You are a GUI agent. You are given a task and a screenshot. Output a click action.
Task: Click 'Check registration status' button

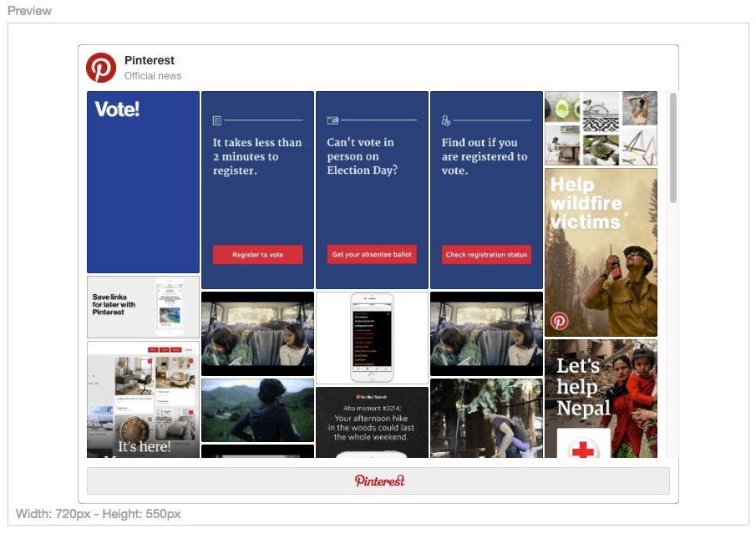pos(486,255)
